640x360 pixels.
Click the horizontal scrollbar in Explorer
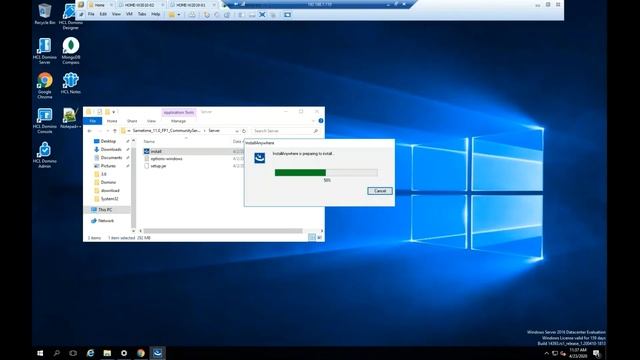[223, 231]
